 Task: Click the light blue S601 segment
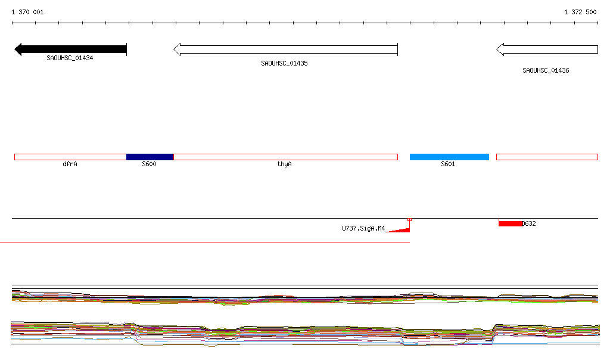pos(449,157)
